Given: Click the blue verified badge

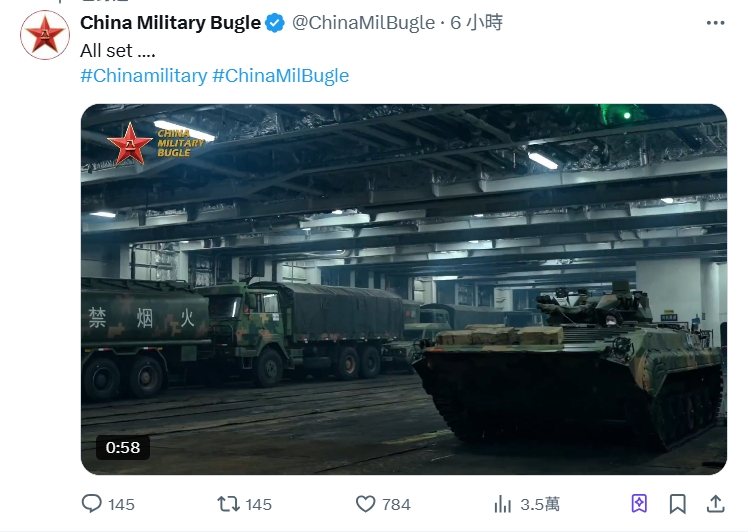Looking at the screenshot, I should click(x=276, y=22).
